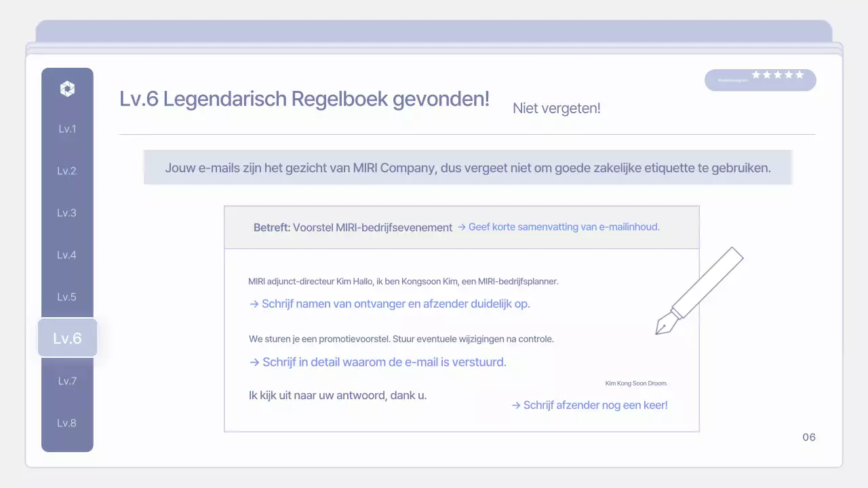Click the fifth star of the rating
The width and height of the screenshot is (868, 488).
[x=800, y=75]
